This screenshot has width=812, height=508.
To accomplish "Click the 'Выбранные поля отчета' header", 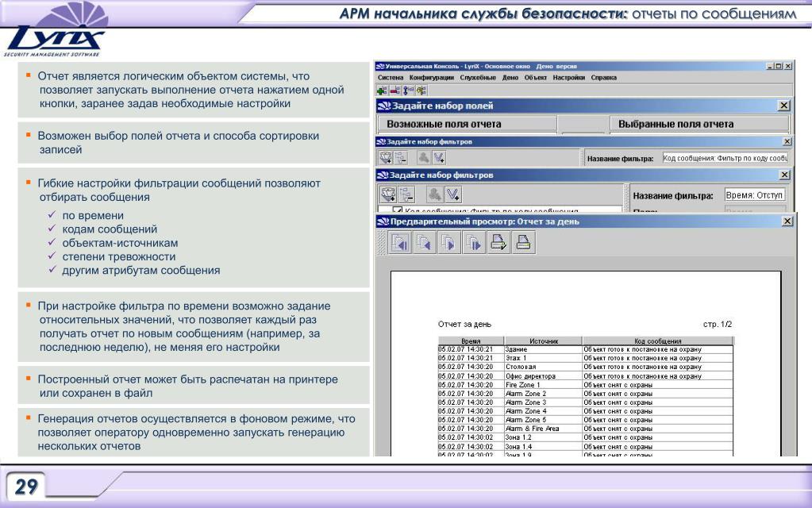I will (699, 125).
